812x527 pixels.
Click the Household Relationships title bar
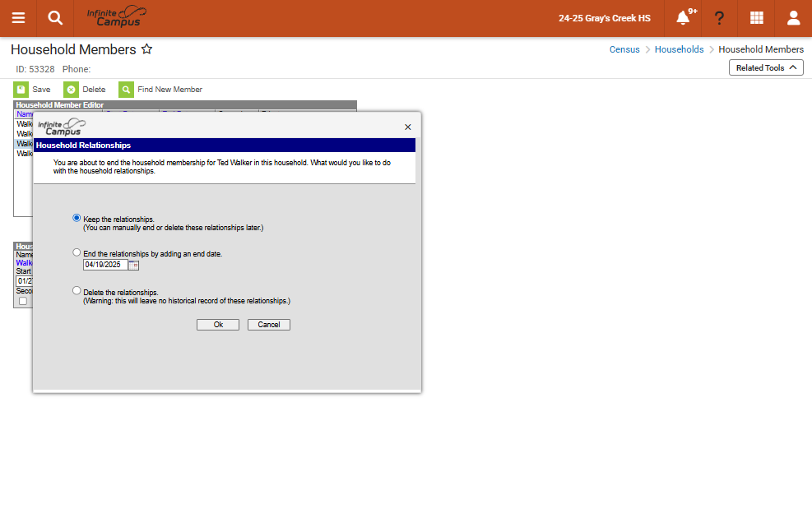point(225,145)
